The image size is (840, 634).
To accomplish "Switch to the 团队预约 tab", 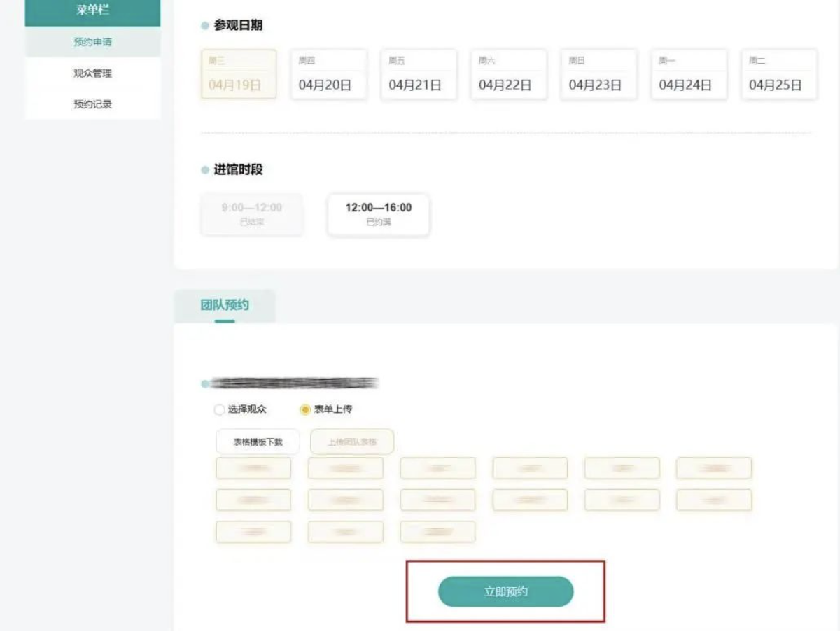I will point(225,305).
